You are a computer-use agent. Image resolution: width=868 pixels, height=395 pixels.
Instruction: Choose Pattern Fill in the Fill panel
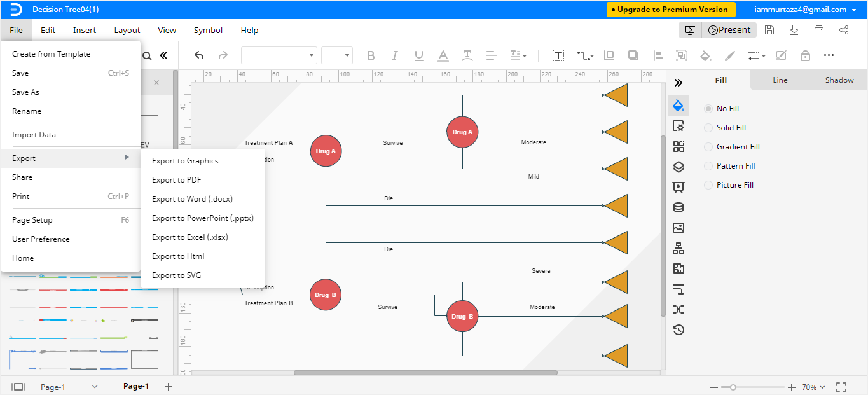708,165
